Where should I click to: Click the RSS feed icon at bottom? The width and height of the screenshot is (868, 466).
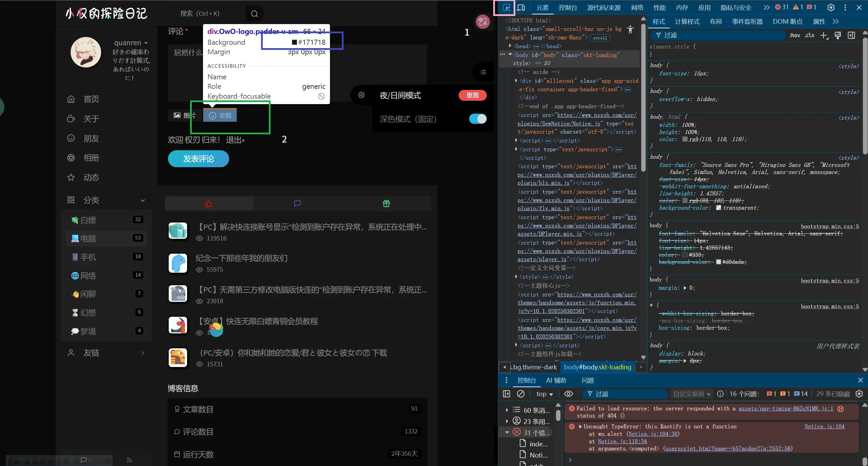[129, 460]
